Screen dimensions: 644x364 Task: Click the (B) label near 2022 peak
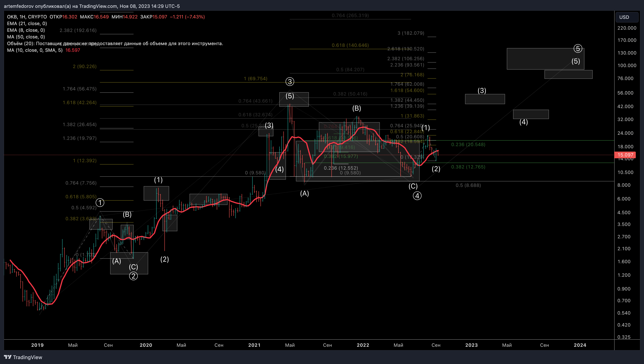[356, 108]
